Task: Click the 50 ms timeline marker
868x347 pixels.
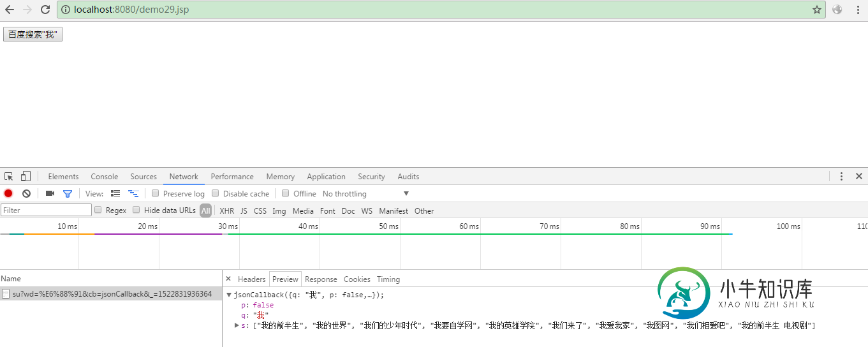Action: (388, 226)
